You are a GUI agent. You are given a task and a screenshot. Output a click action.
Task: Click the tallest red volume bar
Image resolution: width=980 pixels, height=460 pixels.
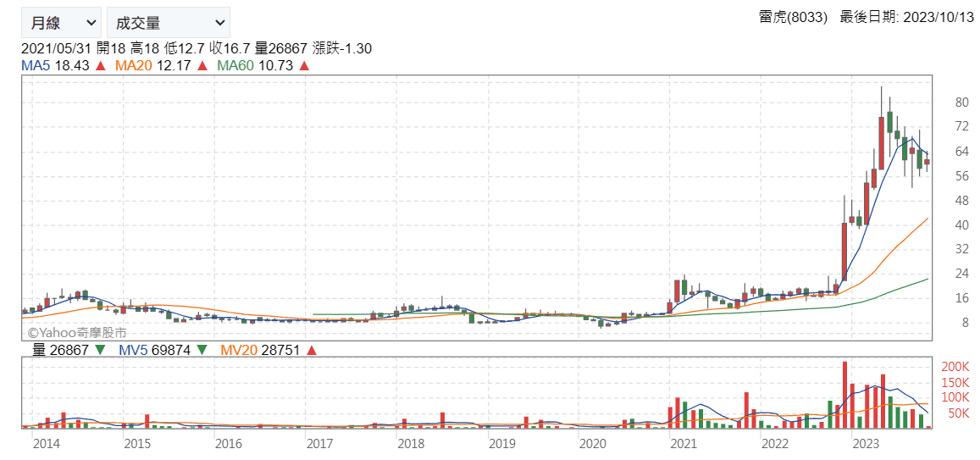point(844,395)
